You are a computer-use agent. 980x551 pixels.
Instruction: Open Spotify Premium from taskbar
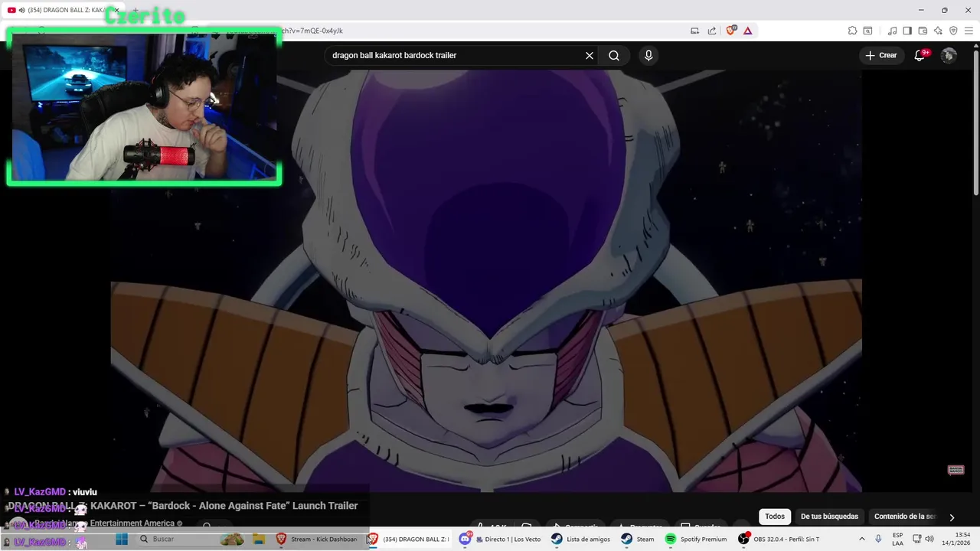click(695, 539)
